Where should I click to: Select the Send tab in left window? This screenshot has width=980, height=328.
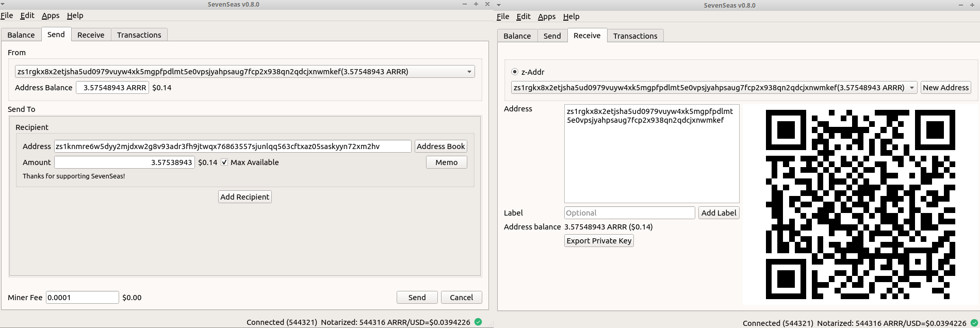(56, 35)
